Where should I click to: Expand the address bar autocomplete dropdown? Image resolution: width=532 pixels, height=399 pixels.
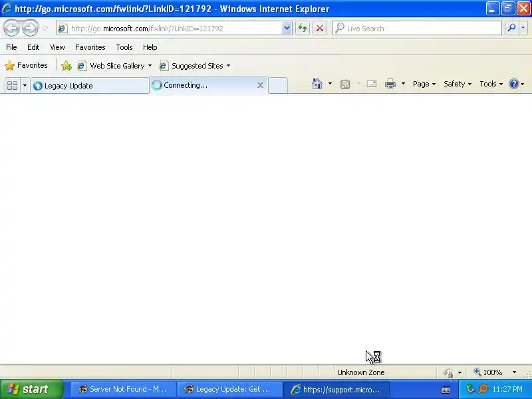287,29
